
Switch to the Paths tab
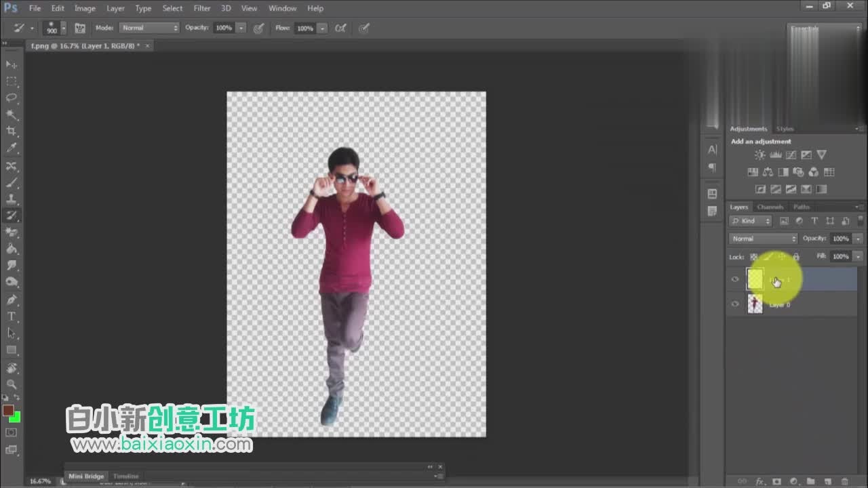tap(802, 207)
